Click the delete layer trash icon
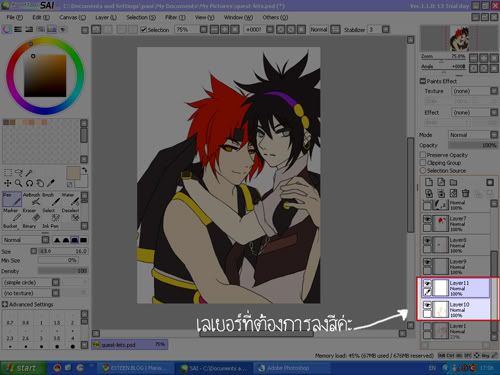Screen dimensions: 500x375 click(x=465, y=193)
